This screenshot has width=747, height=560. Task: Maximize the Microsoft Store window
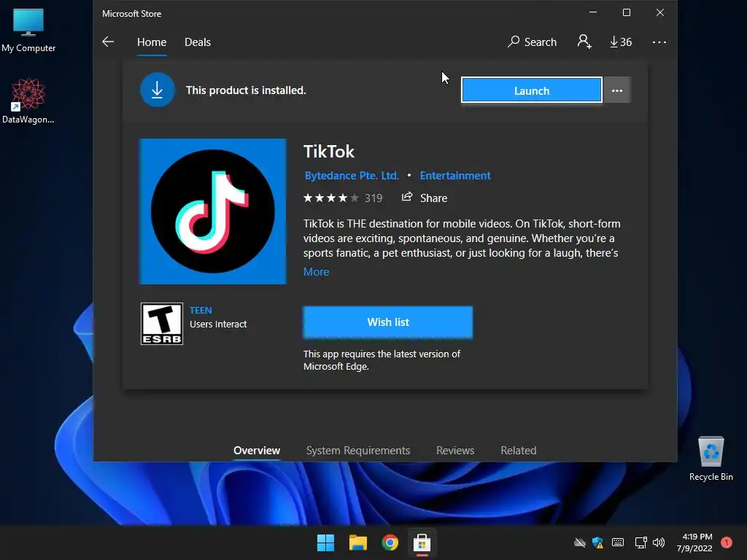[627, 12]
